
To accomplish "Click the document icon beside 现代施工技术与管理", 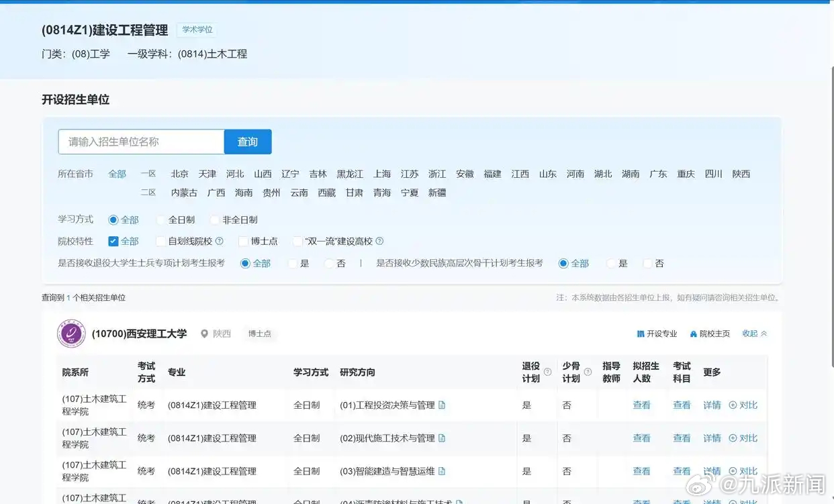I will pyautogui.click(x=442, y=438).
